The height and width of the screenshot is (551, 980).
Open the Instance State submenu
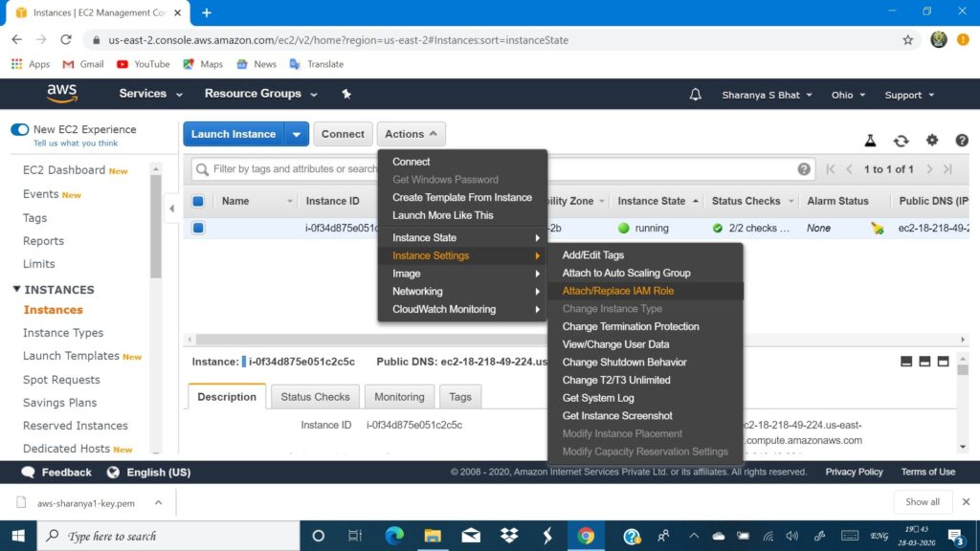[x=462, y=238]
